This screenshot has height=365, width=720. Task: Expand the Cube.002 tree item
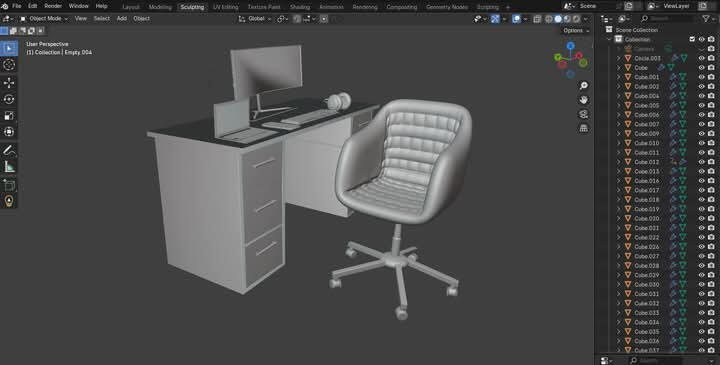click(618, 86)
